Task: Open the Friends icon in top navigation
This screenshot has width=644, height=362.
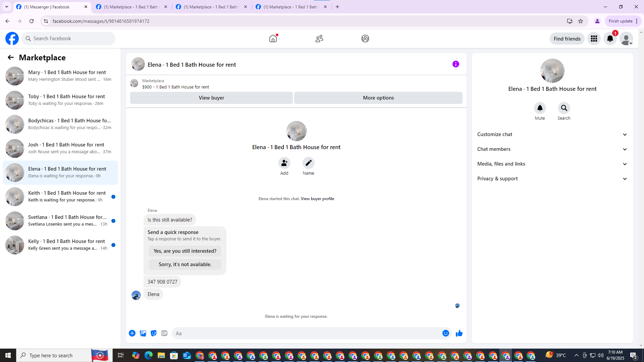Action: (319, 39)
